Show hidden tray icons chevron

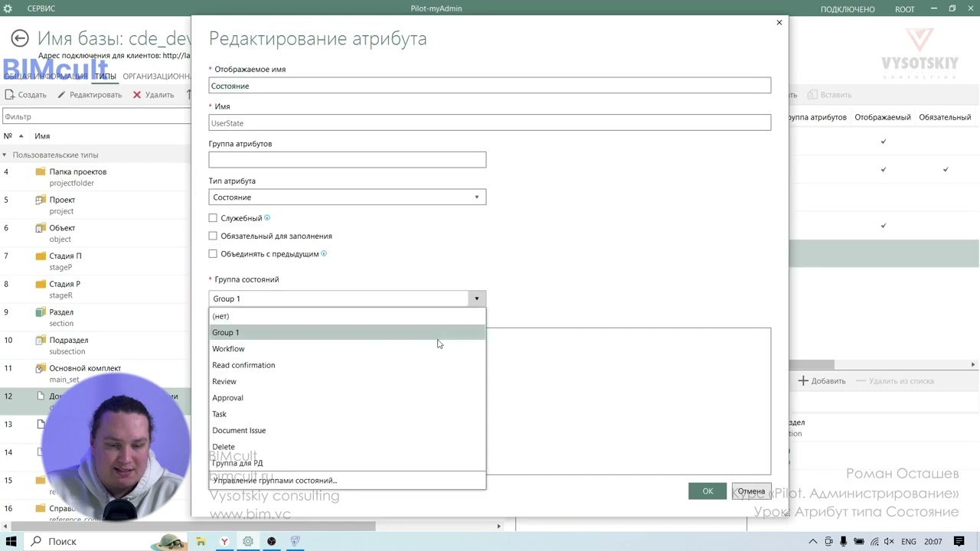pyautogui.click(x=813, y=541)
